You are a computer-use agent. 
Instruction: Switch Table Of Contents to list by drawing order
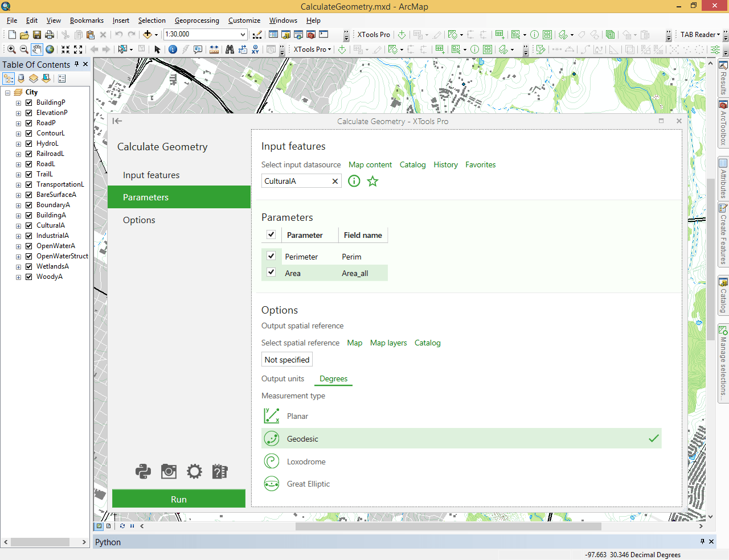pos(9,79)
